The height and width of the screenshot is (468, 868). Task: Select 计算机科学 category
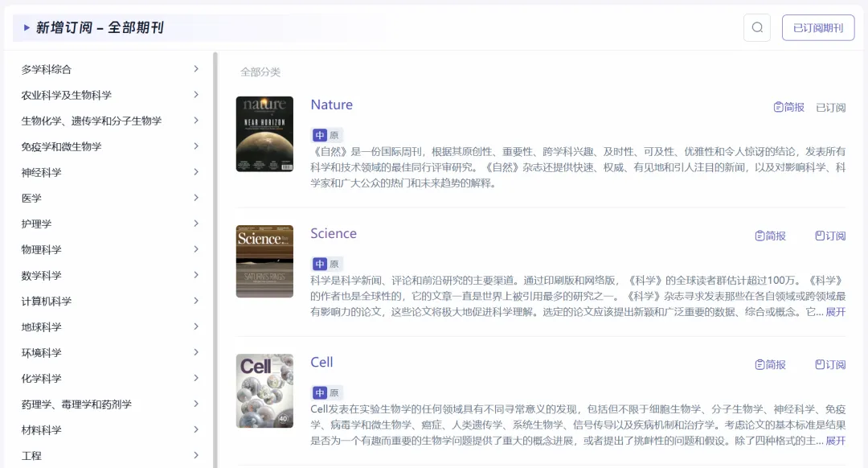click(x=47, y=302)
